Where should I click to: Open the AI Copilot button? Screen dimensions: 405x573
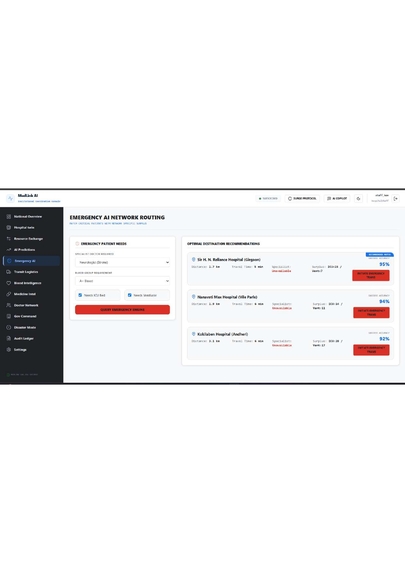(337, 198)
